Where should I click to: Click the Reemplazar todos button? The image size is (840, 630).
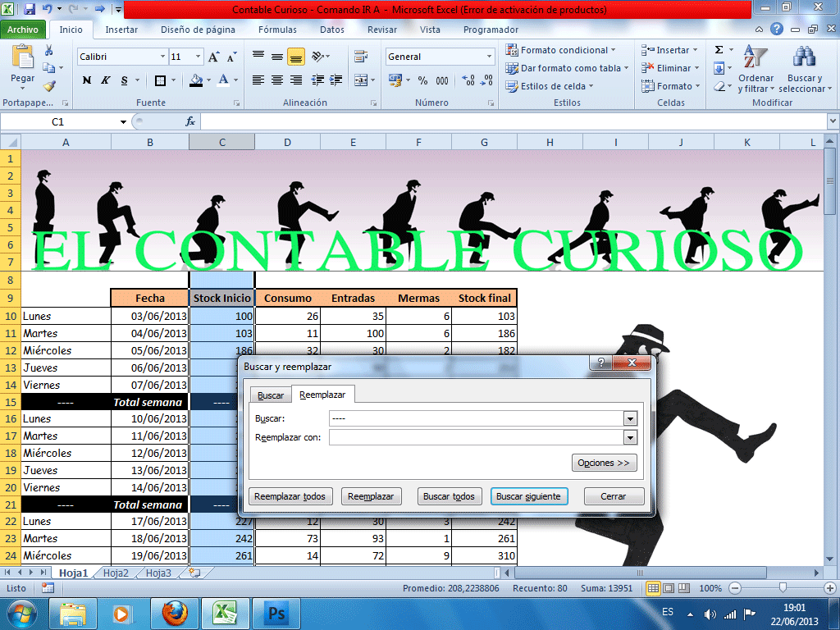[x=290, y=496]
